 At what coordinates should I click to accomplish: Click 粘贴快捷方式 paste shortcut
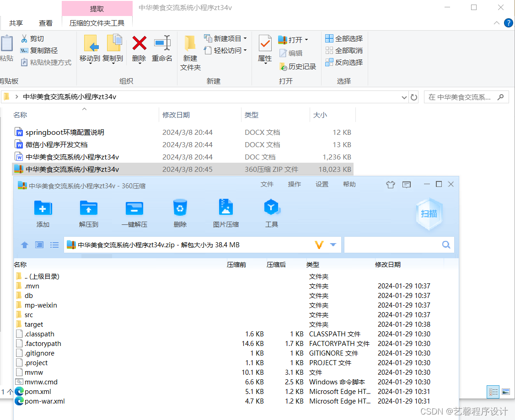tap(46, 62)
